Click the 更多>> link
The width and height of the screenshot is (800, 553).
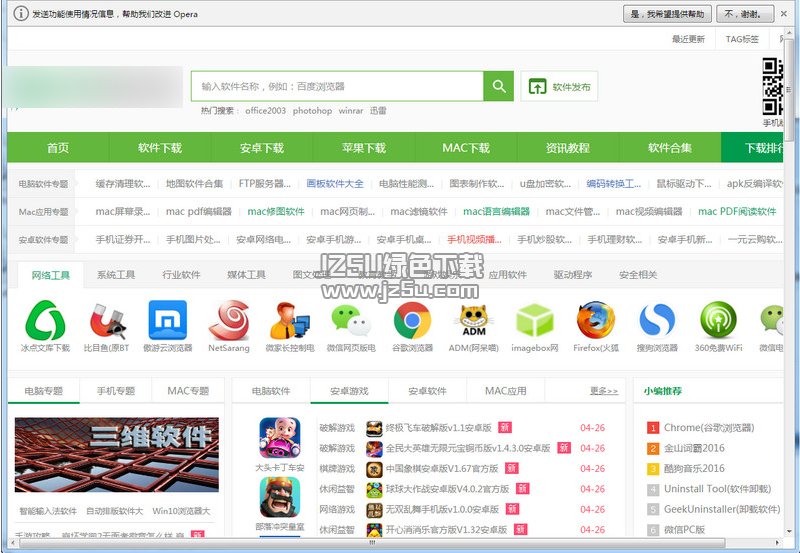[604, 391]
